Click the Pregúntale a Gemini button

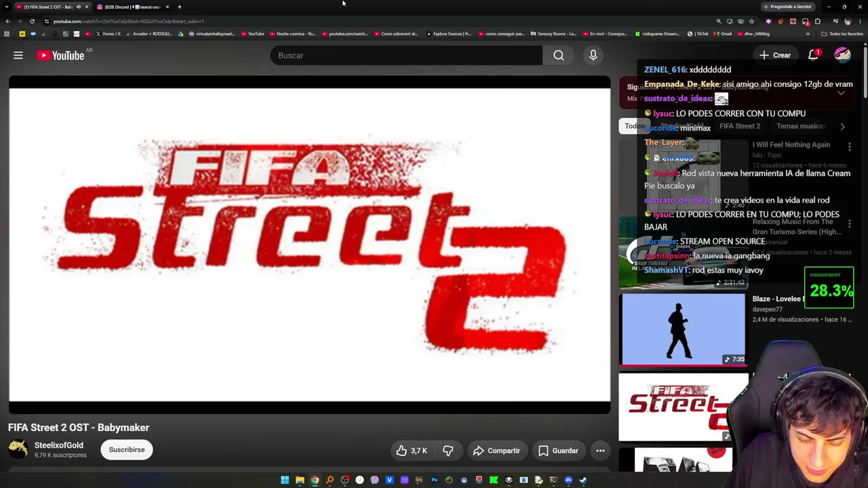click(787, 7)
